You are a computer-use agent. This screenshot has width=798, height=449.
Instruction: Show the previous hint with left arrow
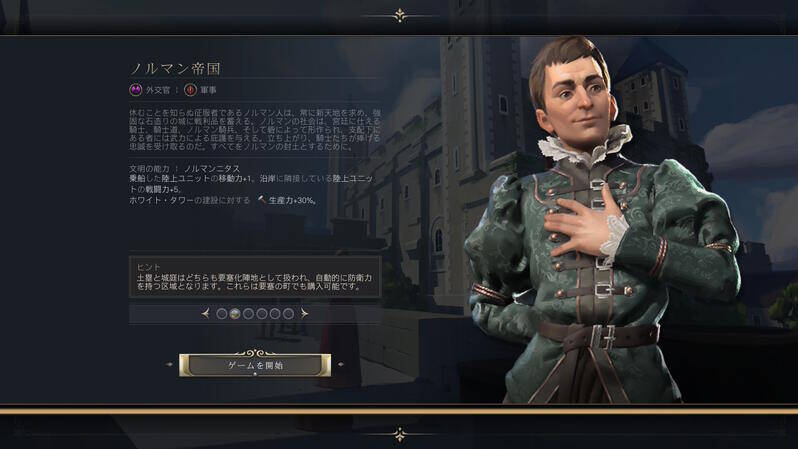(206, 314)
